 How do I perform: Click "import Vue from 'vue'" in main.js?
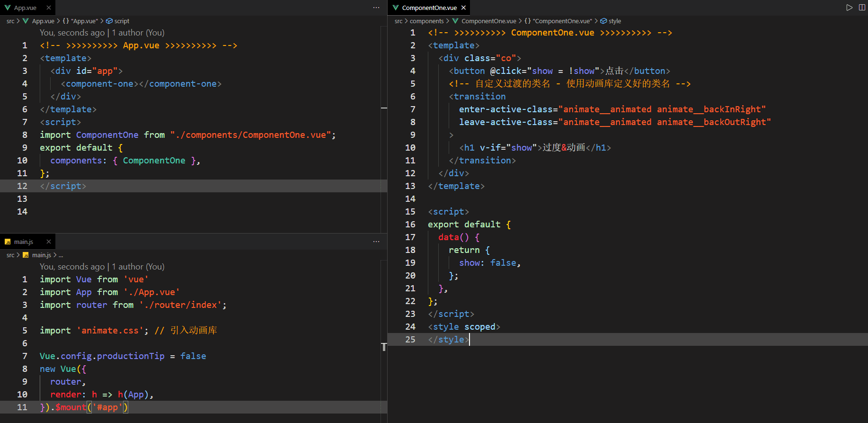tap(94, 279)
